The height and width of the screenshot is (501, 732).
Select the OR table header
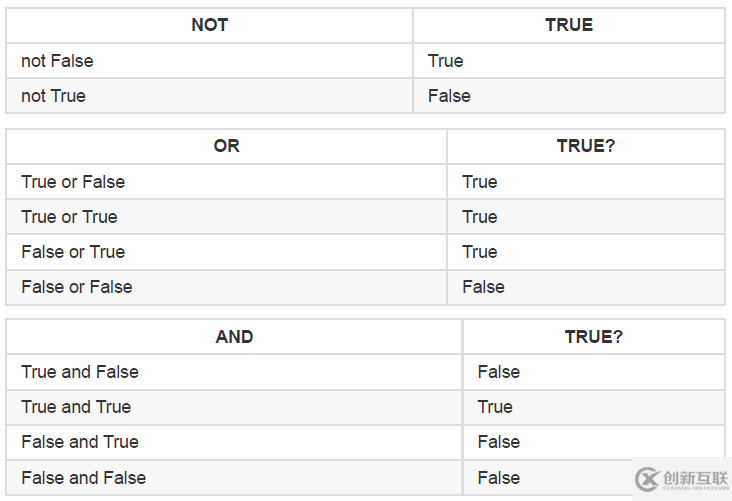coord(226,146)
